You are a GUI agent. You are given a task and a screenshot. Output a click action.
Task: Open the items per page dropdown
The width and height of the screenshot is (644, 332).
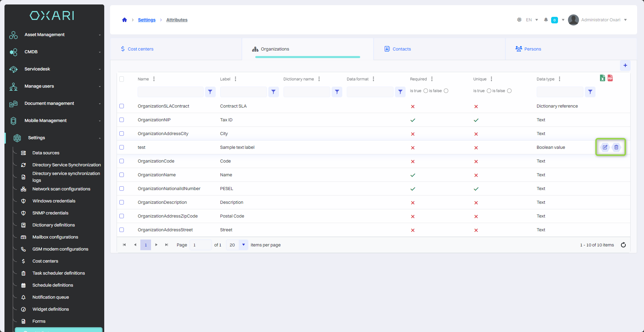click(243, 245)
